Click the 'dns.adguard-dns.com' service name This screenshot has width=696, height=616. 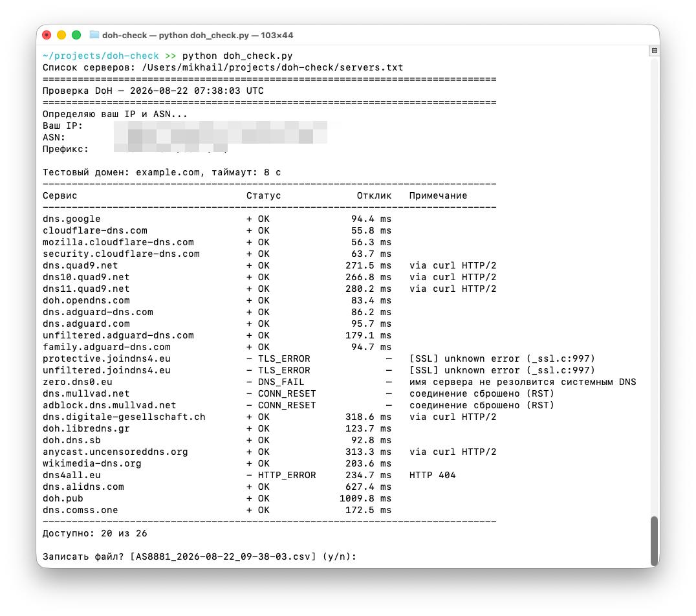(98, 313)
